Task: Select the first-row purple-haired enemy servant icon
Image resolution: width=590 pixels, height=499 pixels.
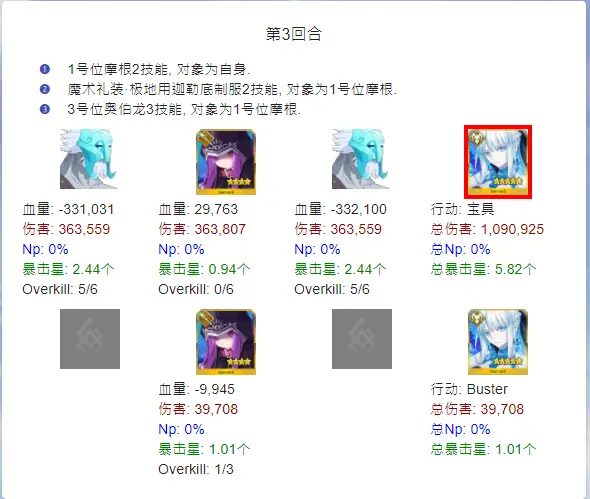Action: point(226,162)
